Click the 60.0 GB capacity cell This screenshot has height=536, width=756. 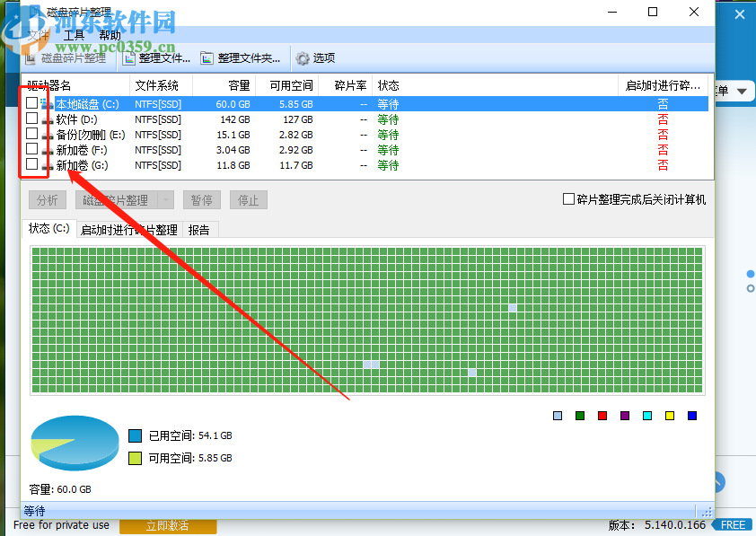[233, 104]
